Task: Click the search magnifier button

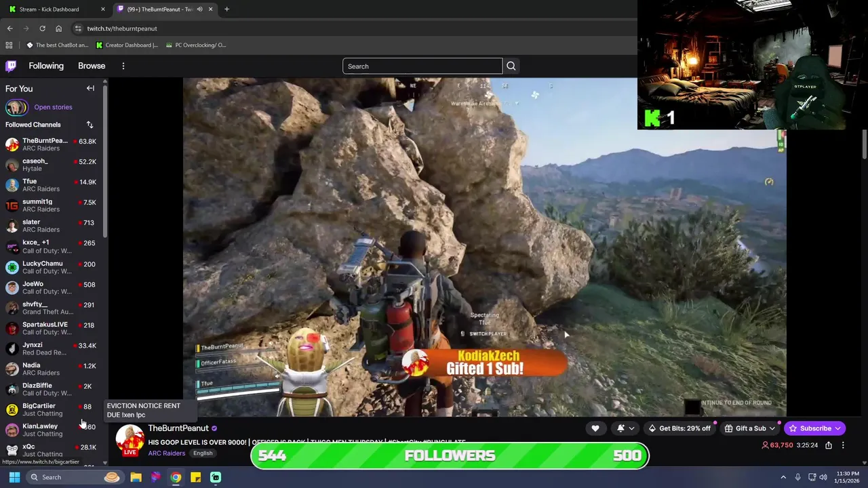Action: (x=511, y=66)
